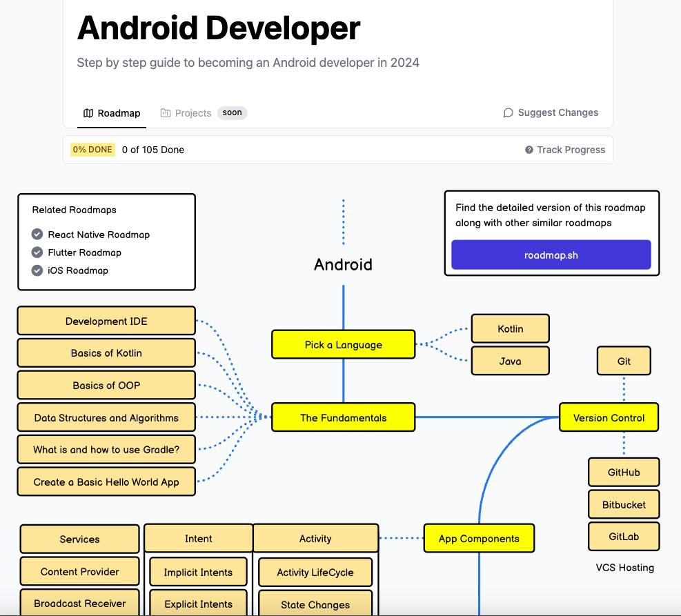Open the Kotlin node

click(511, 328)
